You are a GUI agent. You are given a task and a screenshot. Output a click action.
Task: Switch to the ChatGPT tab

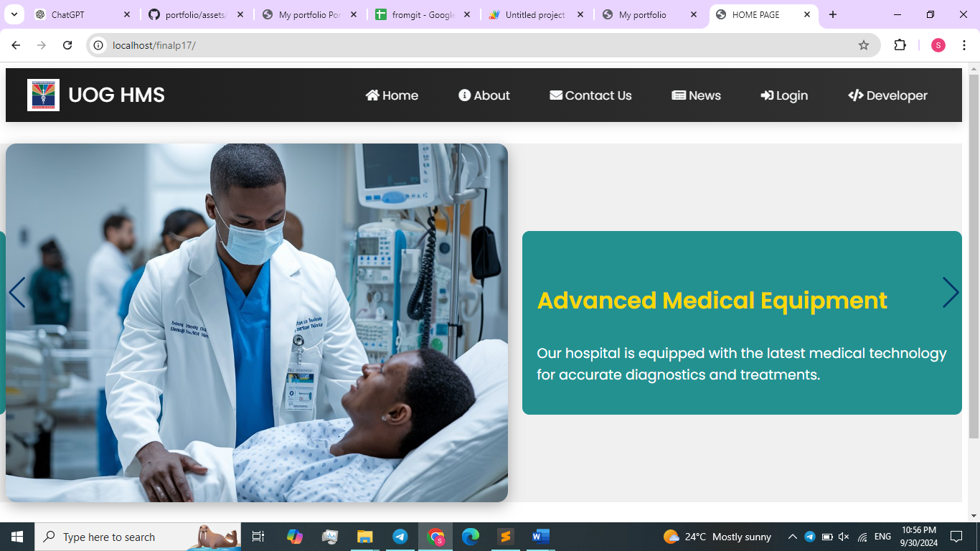tap(79, 14)
